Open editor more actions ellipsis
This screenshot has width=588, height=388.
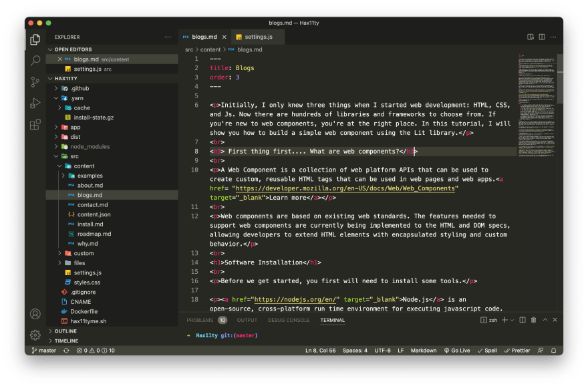(553, 37)
